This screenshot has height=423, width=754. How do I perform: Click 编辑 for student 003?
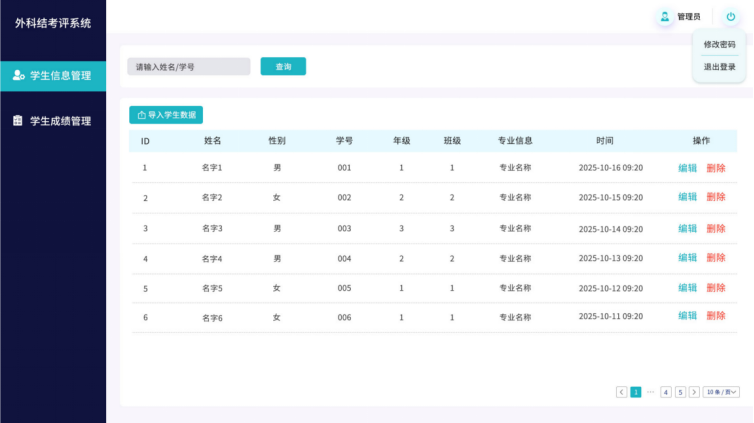[687, 228]
